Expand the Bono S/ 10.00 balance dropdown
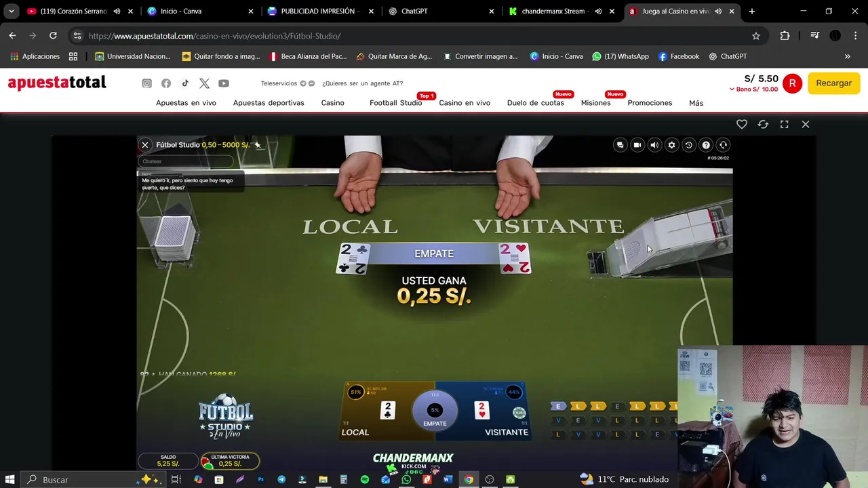The image size is (868, 488). pos(753,89)
